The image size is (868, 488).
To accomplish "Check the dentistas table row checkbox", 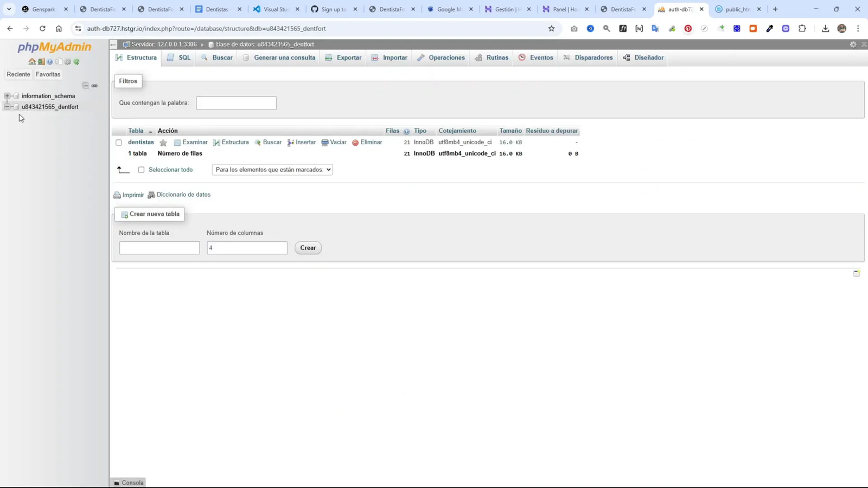I will click(119, 143).
